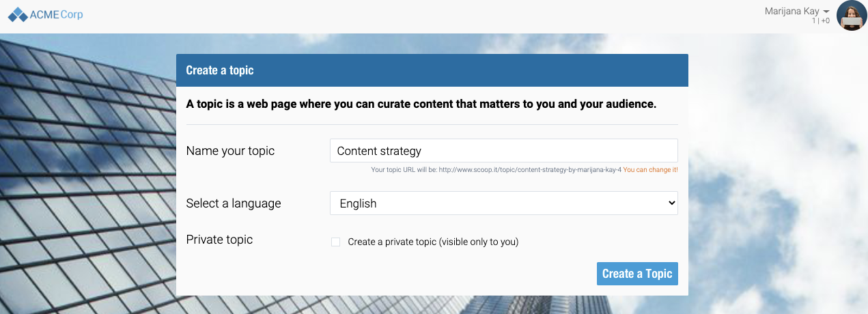
Task: Enable the private topic checkbox
Action: [335, 242]
